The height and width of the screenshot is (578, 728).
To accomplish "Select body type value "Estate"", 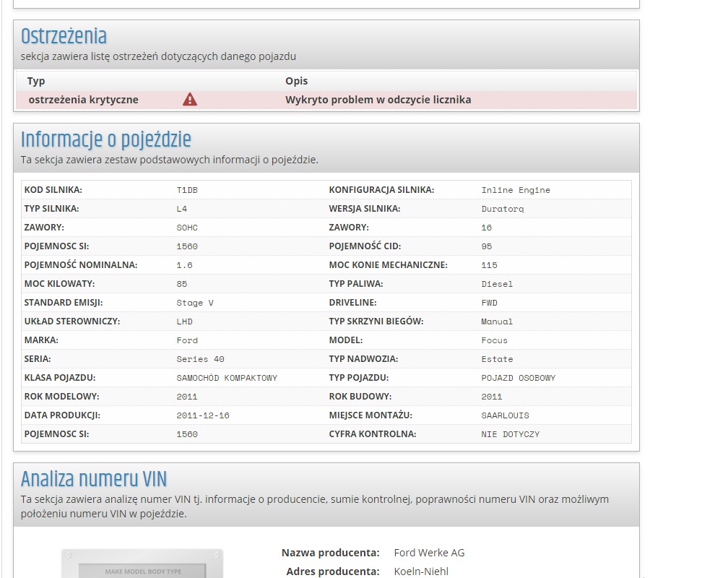I will coord(497,359).
